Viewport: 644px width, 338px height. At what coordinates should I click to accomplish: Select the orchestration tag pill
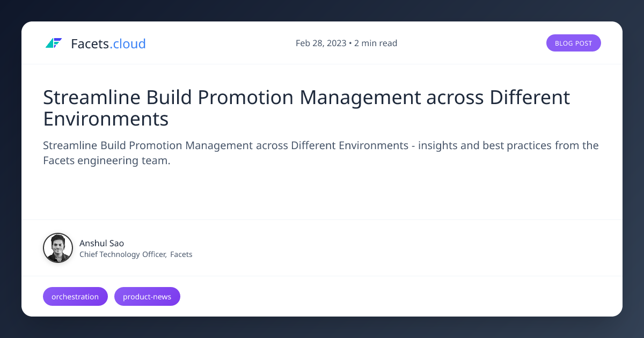click(x=75, y=296)
